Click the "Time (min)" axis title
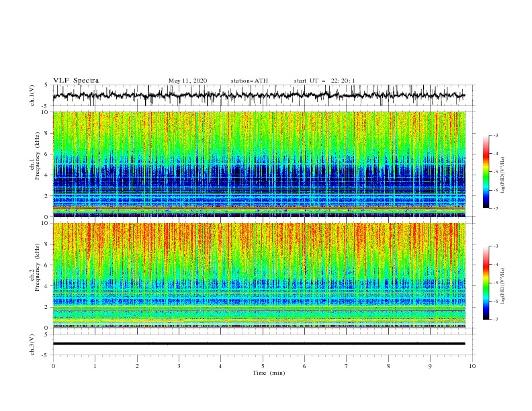This screenshot has height=411, width=532. [269, 373]
